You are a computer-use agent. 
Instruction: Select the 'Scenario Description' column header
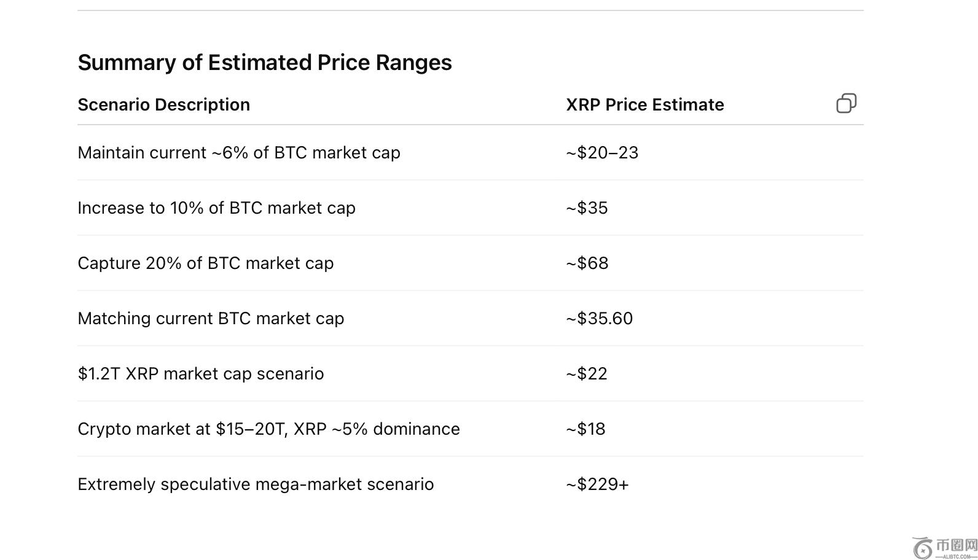pyautogui.click(x=163, y=105)
